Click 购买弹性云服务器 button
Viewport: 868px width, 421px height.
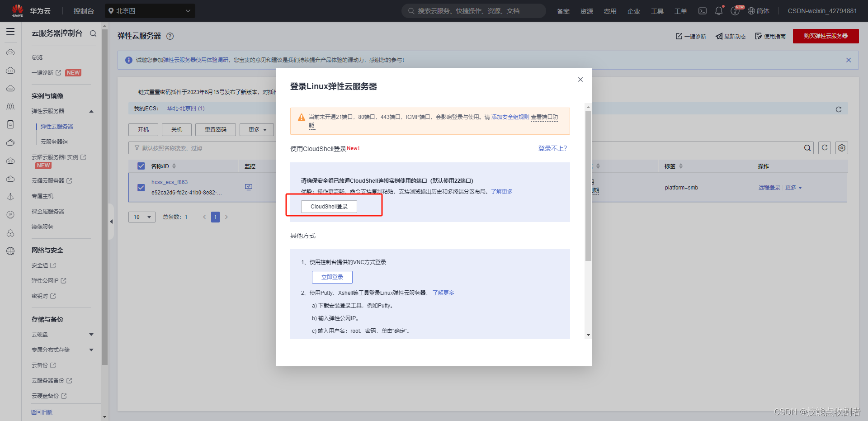[826, 36]
